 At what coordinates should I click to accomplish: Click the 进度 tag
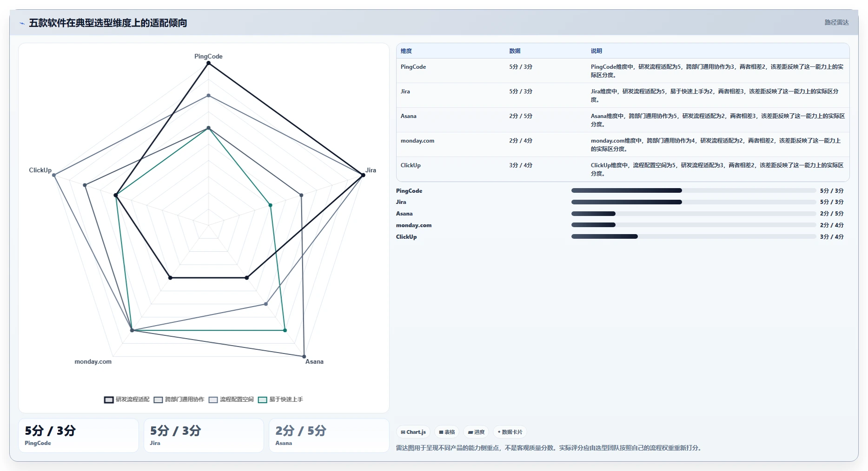click(476, 432)
